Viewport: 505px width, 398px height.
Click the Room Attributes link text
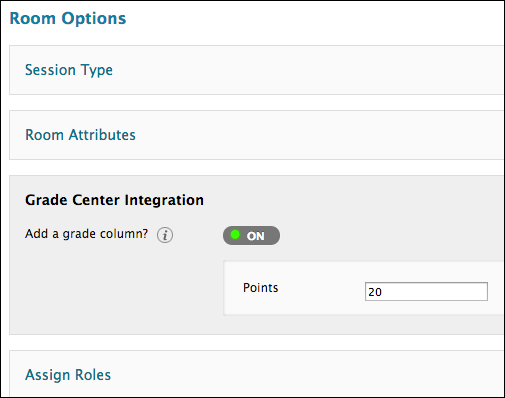[80, 135]
